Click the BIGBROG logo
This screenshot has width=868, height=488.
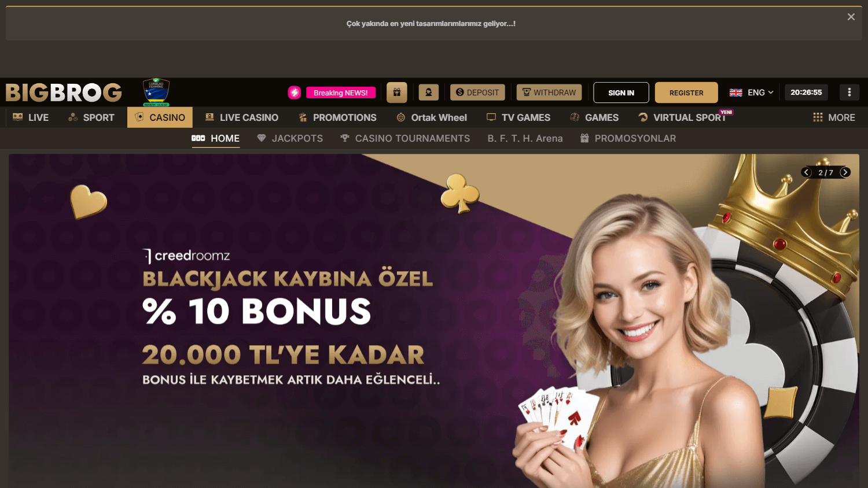coord(64,93)
